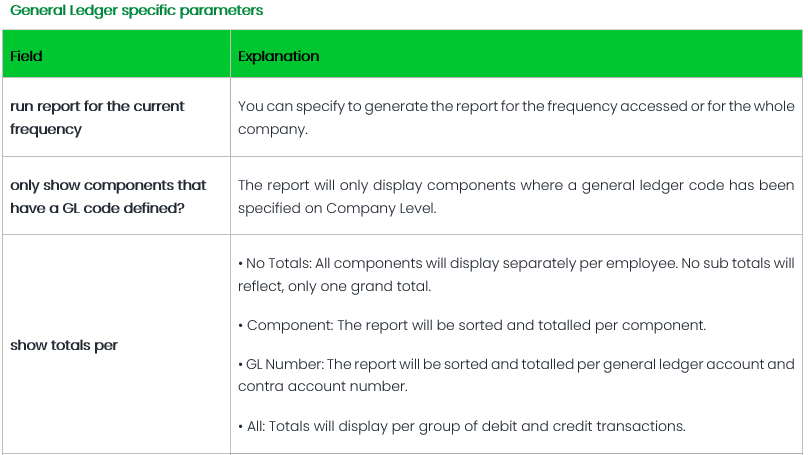Viewport: 808px width, 455px height.
Task: Select the "only show components" GL code field
Action: 108,195
